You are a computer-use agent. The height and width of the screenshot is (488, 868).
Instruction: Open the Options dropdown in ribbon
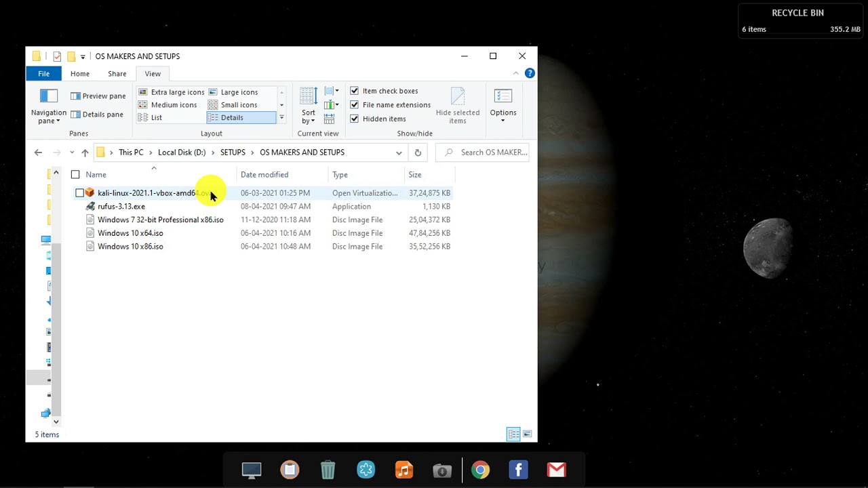point(503,106)
